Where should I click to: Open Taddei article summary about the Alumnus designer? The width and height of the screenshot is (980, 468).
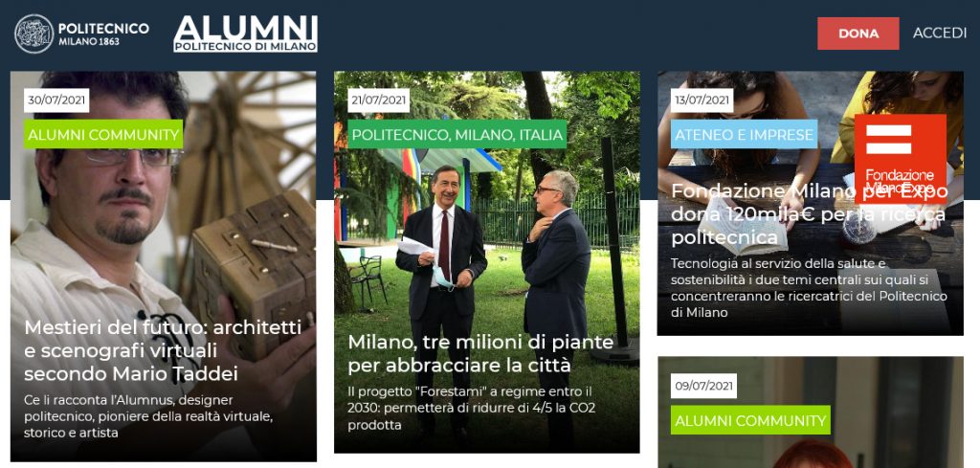click(148, 416)
